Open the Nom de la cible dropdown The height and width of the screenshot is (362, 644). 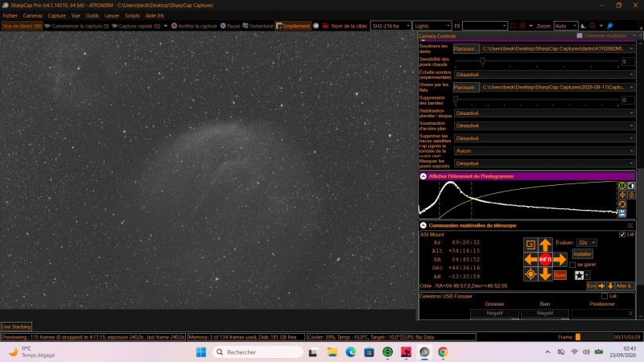click(x=390, y=26)
